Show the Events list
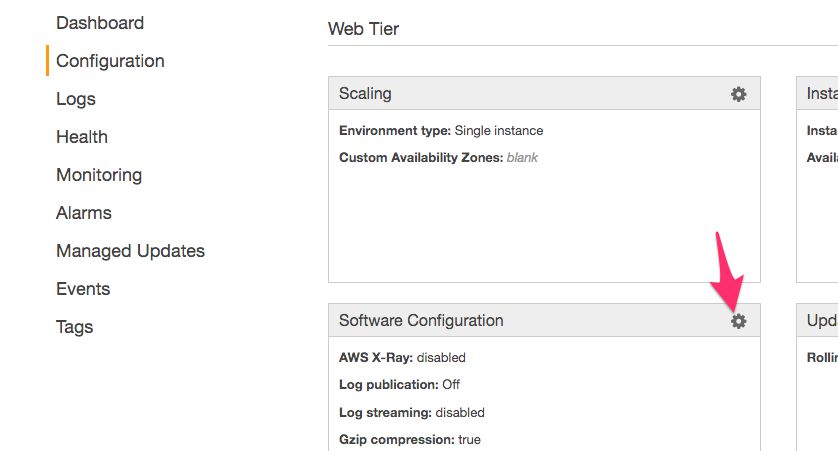This screenshot has height=451, width=838. point(83,289)
